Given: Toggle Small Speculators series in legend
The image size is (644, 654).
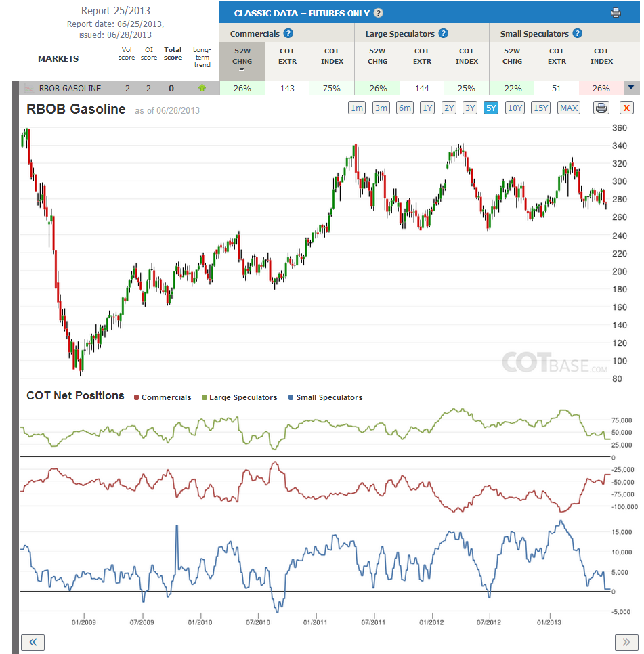Looking at the screenshot, I should tap(325, 397).
